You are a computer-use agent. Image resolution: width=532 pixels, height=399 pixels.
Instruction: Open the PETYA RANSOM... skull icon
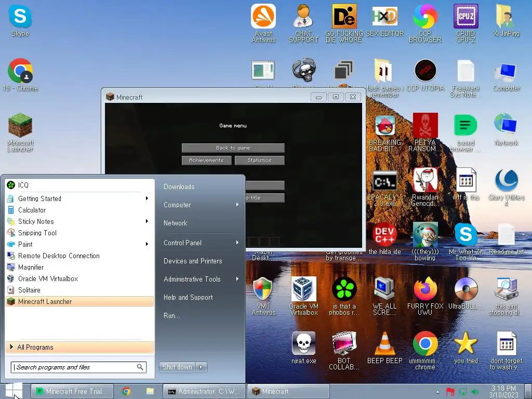point(425,132)
